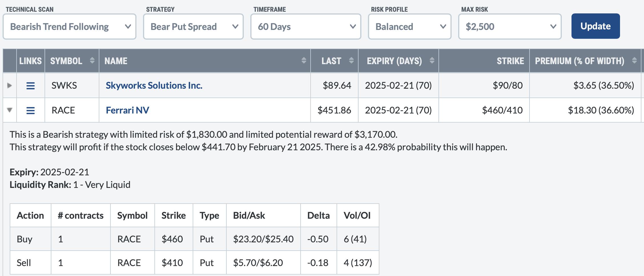Open the SWKS row links menu icon
Viewport: 644px width, 276px height.
(x=31, y=86)
